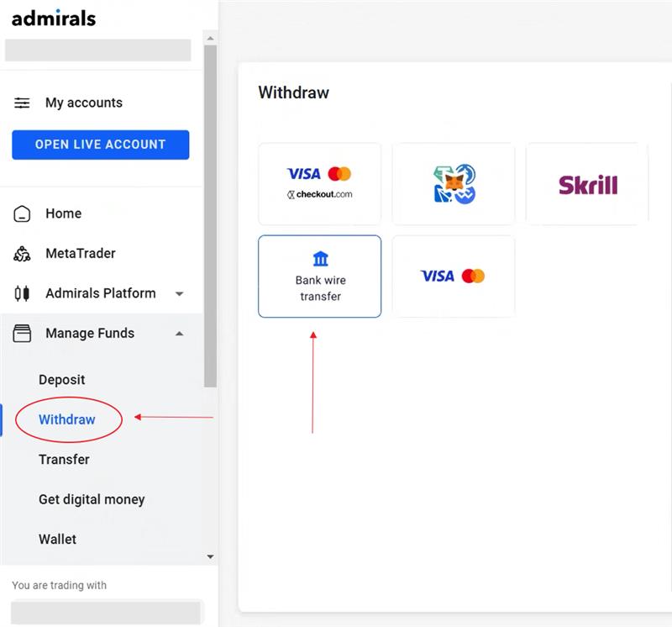Expand the Admirals Platform submenu arrow
Image resolution: width=672 pixels, height=627 pixels.
click(x=180, y=294)
